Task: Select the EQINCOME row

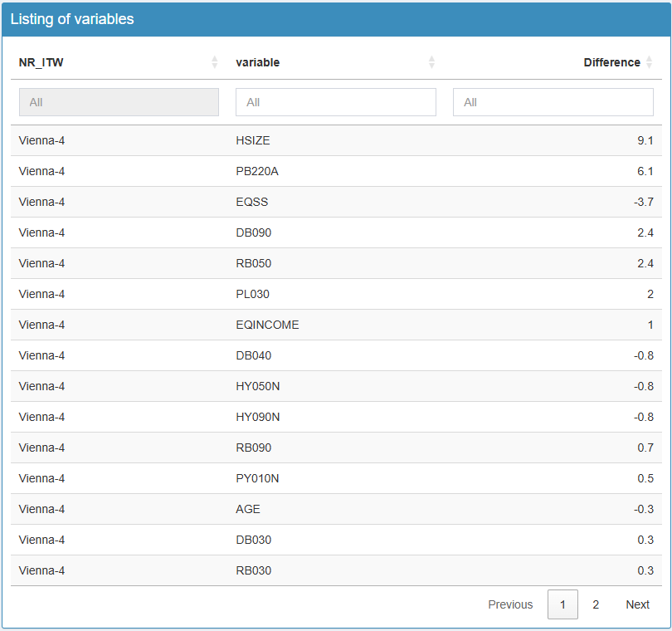Action: point(267,325)
